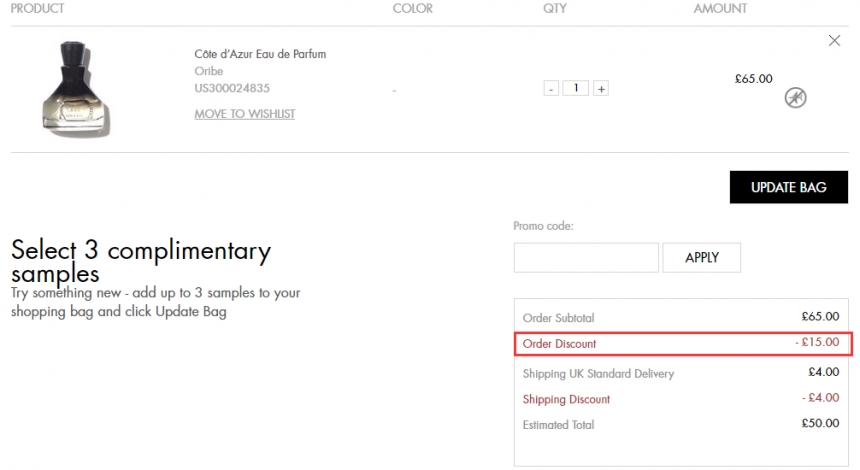Apply the promo code

pos(702,258)
